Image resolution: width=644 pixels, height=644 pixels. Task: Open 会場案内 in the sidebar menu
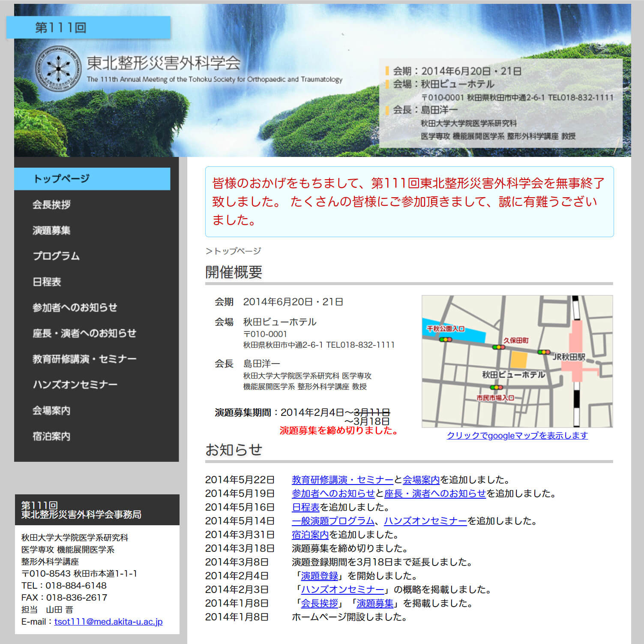[51, 410]
